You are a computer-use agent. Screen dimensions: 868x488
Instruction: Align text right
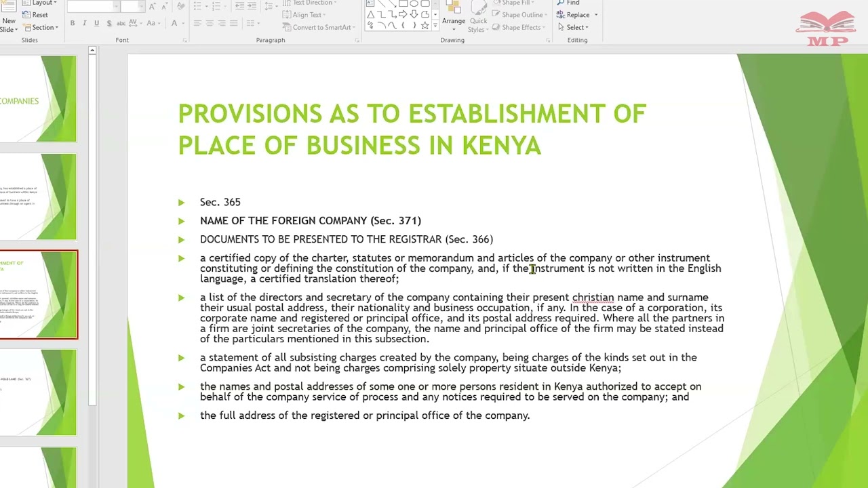(222, 23)
